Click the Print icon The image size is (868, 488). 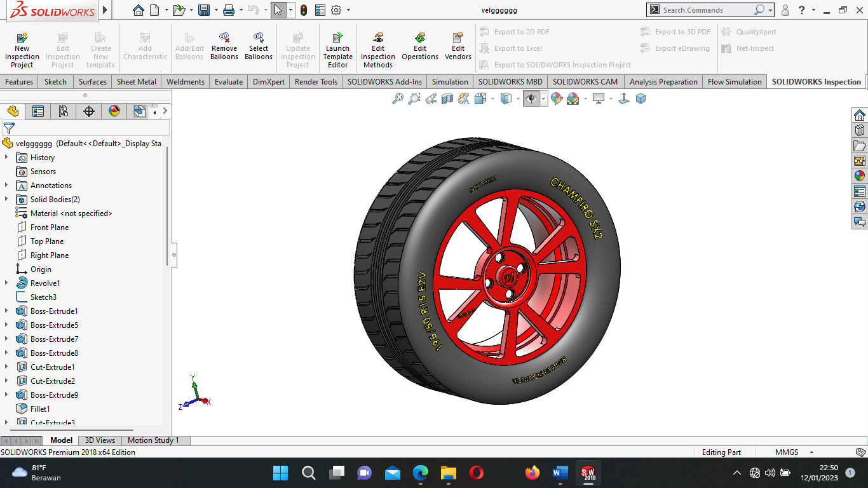tap(229, 10)
